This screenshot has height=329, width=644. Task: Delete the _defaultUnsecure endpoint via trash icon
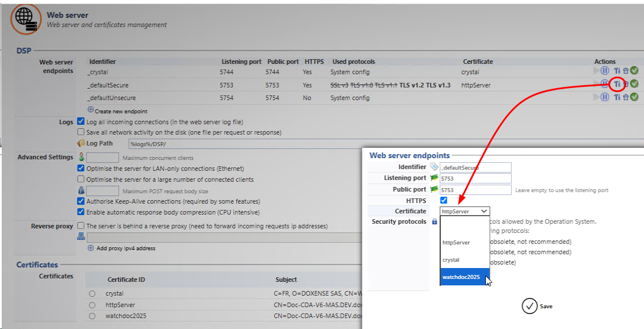click(626, 98)
